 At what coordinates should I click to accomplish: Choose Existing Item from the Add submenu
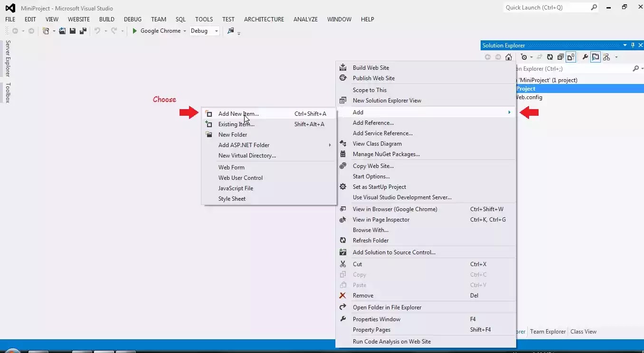(269, 124)
